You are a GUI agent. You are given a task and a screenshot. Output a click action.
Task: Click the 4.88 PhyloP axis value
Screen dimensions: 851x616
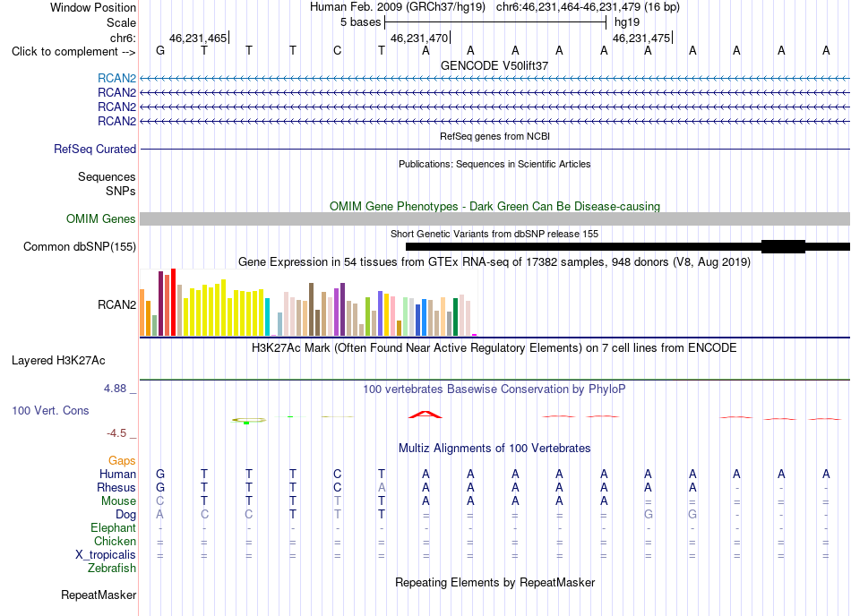point(115,389)
